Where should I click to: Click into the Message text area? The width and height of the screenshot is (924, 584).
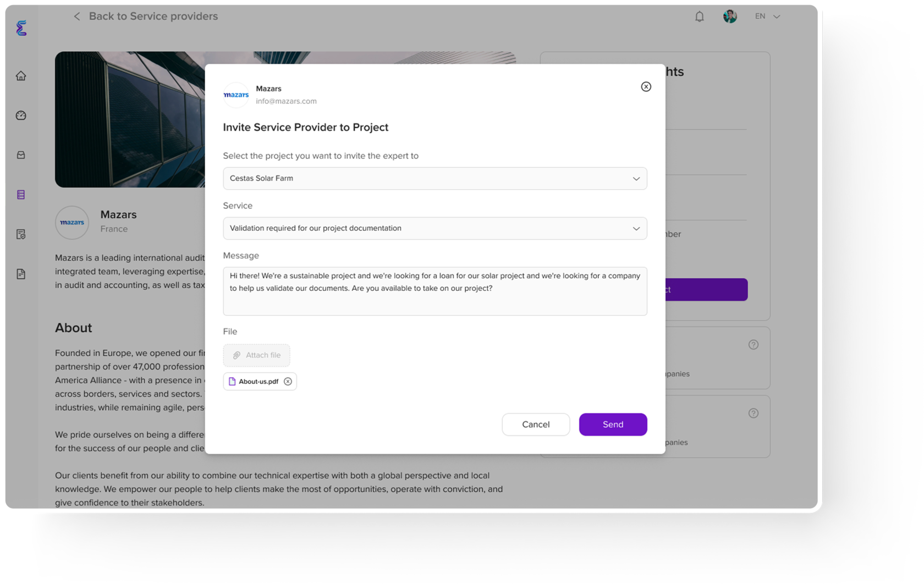tap(435, 291)
